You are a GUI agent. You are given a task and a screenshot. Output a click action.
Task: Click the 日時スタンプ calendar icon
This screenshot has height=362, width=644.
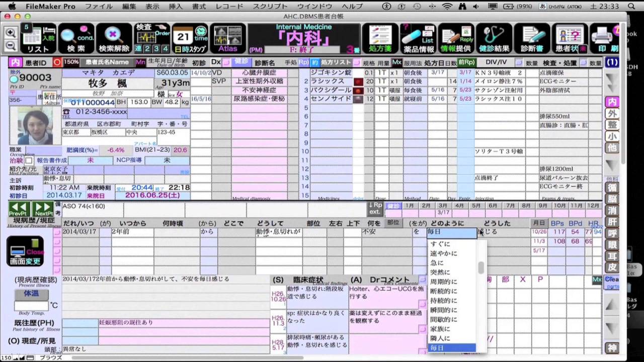pyautogui.click(x=190, y=38)
